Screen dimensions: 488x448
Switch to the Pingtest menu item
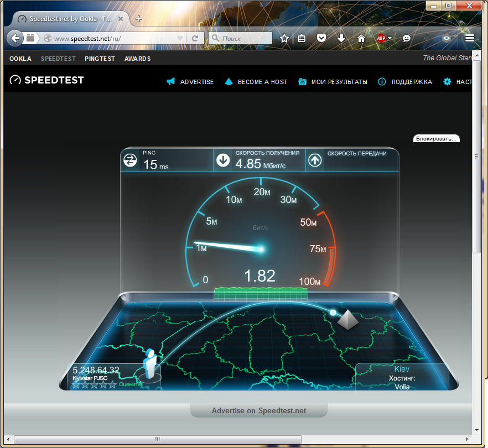click(100, 59)
